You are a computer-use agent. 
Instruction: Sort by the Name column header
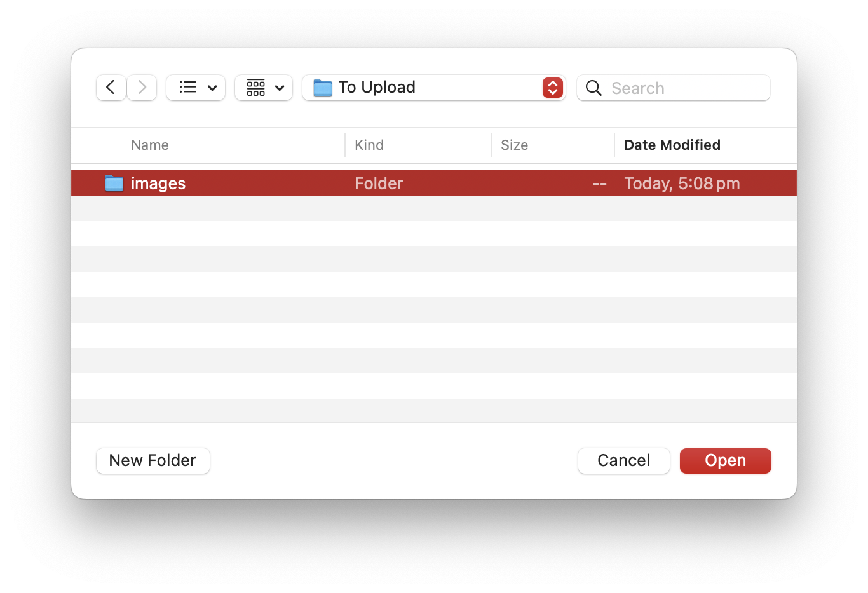pyautogui.click(x=150, y=145)
